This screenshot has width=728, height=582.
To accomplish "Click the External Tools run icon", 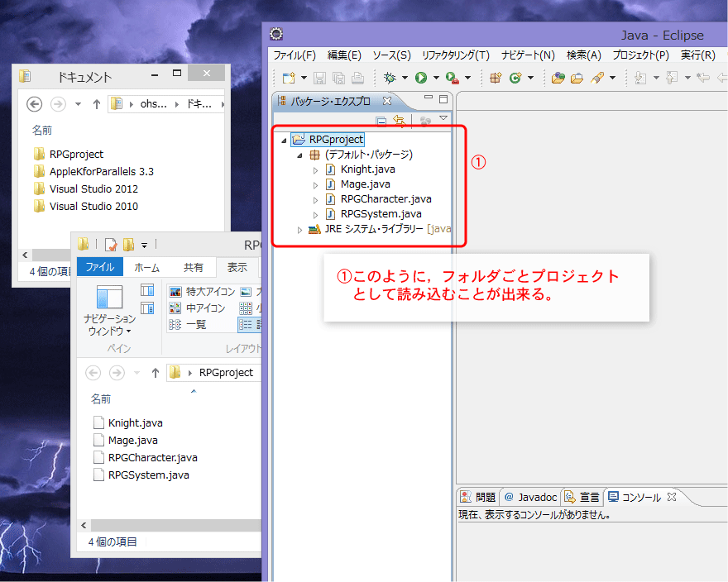I will pyautogui.click(x=452, y=78).
